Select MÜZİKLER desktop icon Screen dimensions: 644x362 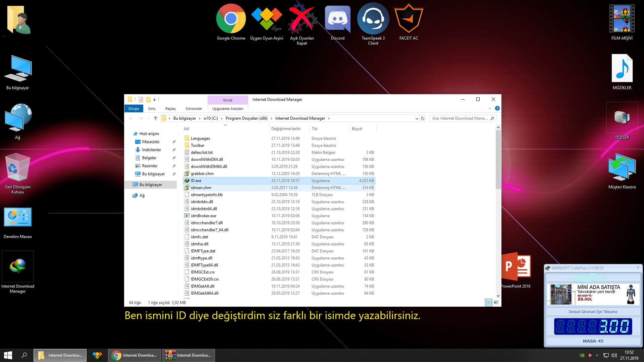pos(622,72)
